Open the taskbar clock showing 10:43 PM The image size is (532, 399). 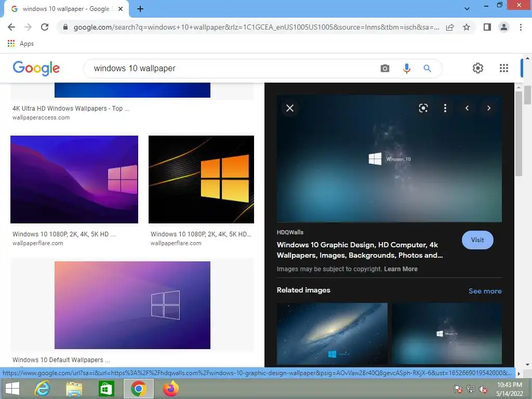click(510, 389)
